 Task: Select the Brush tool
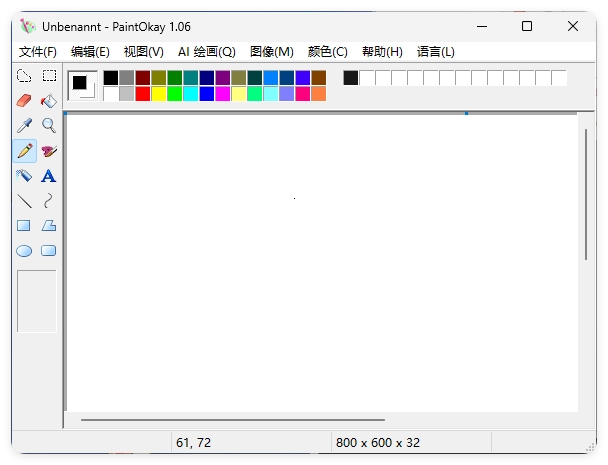tap(48, 151)
